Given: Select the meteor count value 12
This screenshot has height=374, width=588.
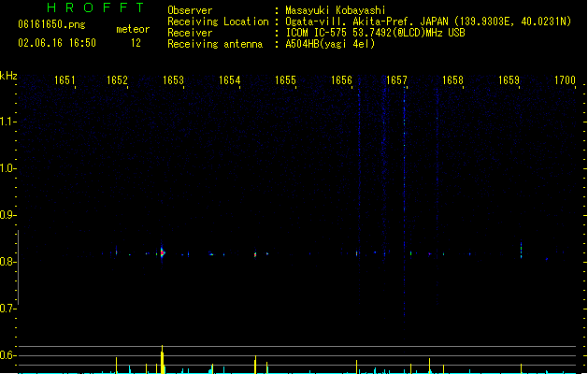Looking at the screenshot, I should click(x=136, y=43).
